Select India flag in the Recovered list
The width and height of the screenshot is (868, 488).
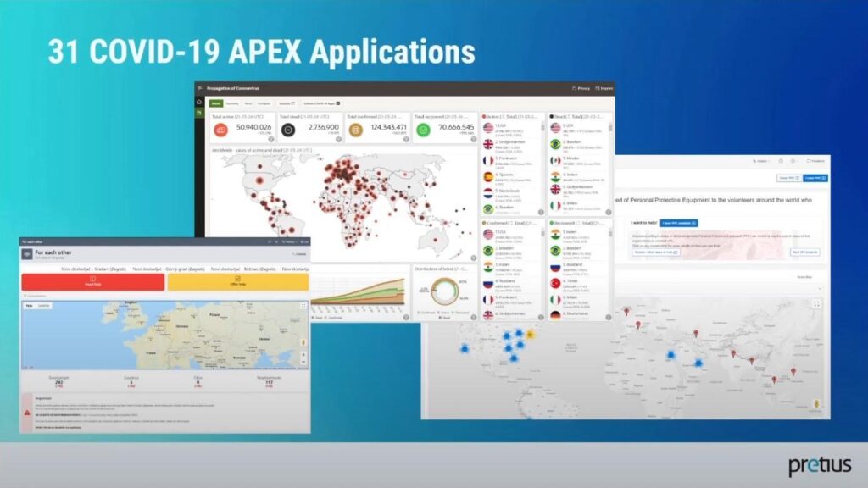pos(555,235)
